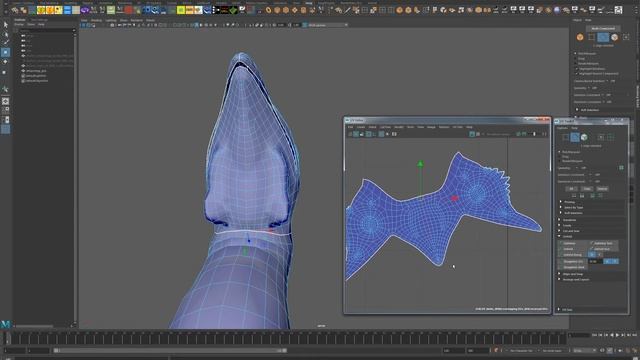Click the Optimize button in Unfold section
Screen dimensions: 640x360
pyautogui.click(x=572, y=243)
